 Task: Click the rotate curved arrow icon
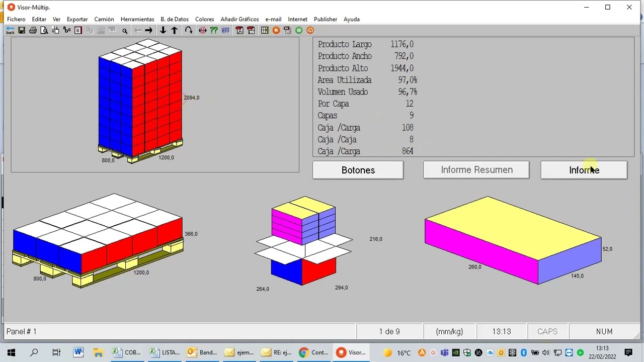188,30
